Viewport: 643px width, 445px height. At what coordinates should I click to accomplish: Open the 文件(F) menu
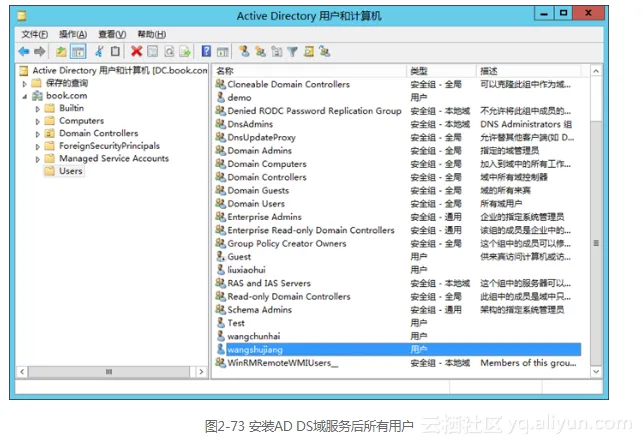34,34
